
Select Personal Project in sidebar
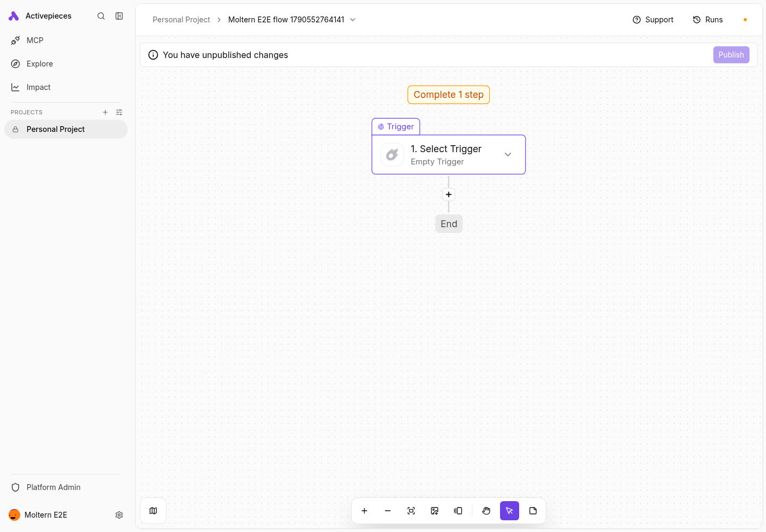tap(66, 129)
